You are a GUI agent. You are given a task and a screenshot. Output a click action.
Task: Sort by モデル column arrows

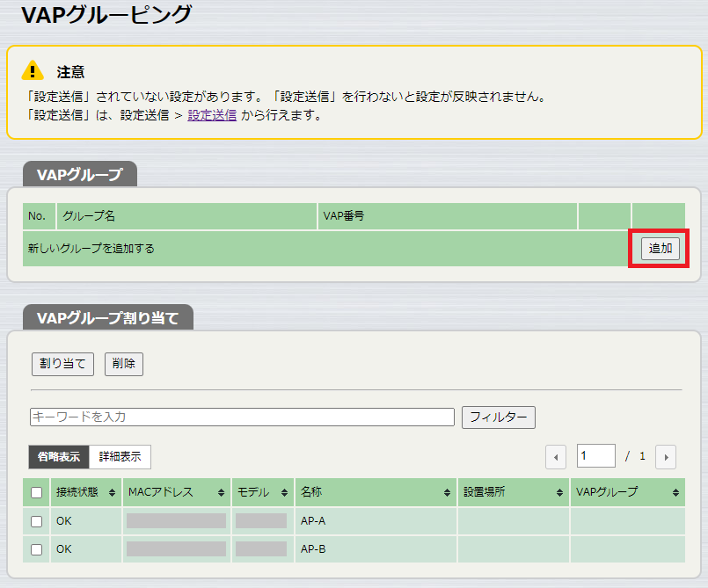click(285, 493)
